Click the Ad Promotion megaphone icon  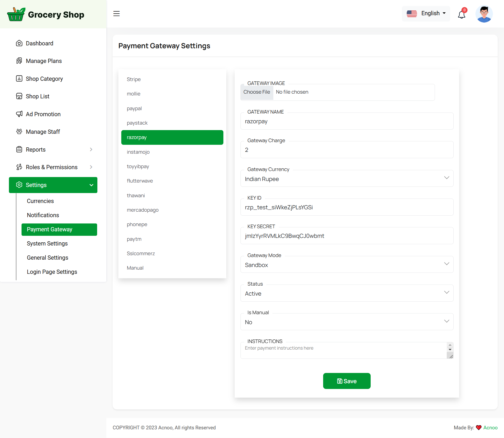[x=19, y=114]
